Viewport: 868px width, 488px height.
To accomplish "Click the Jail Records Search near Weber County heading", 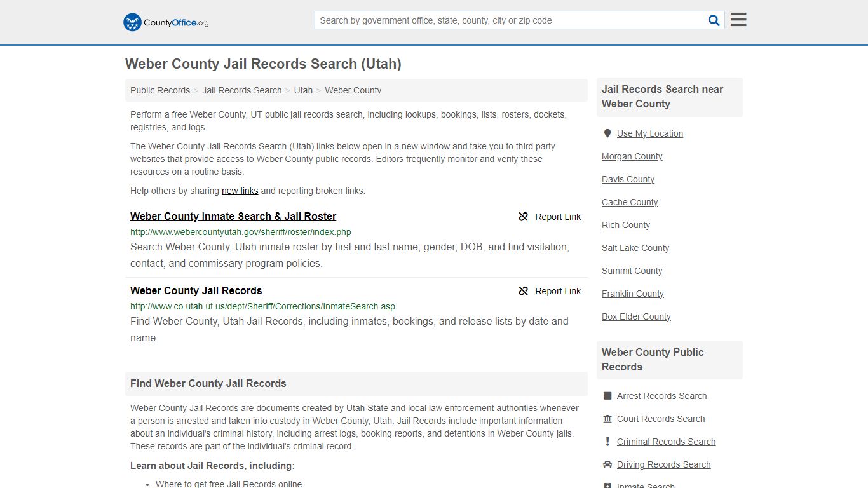I will [663, 97].
